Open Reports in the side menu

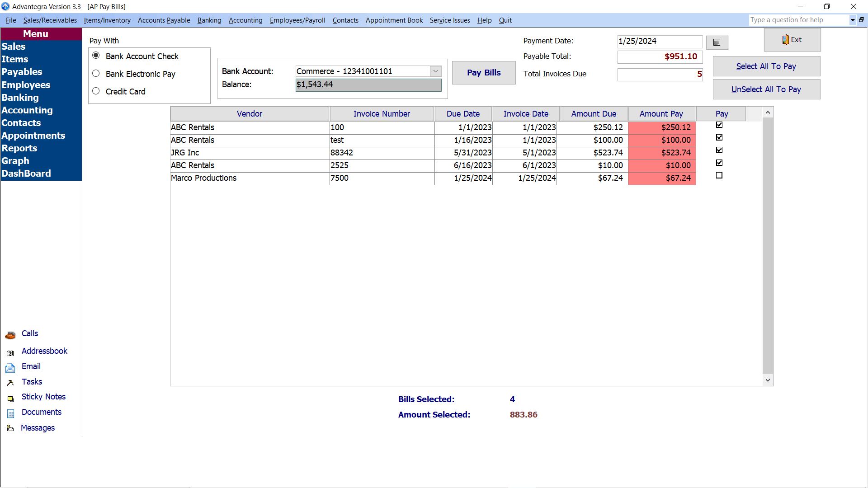click(x=19, y=148)
